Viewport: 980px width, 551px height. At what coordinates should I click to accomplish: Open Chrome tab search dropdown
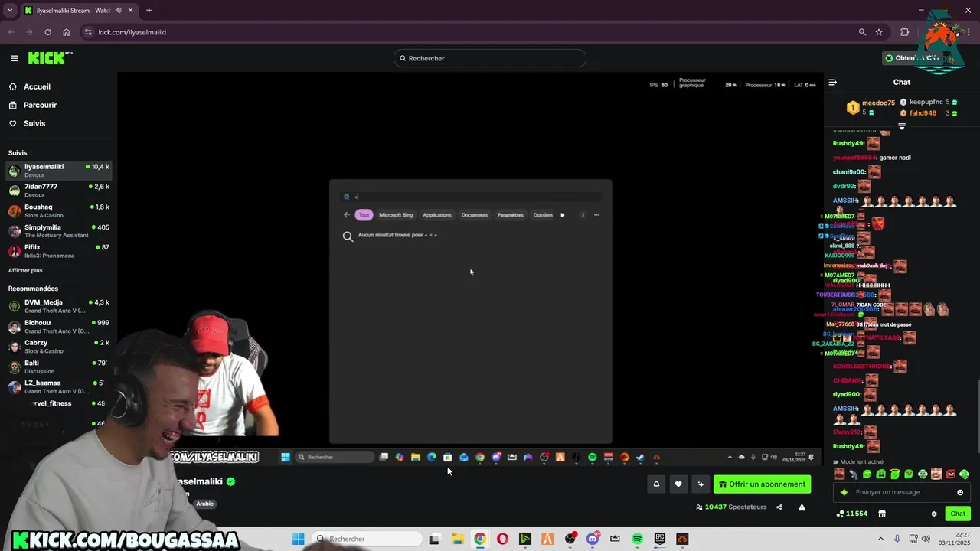10,11
